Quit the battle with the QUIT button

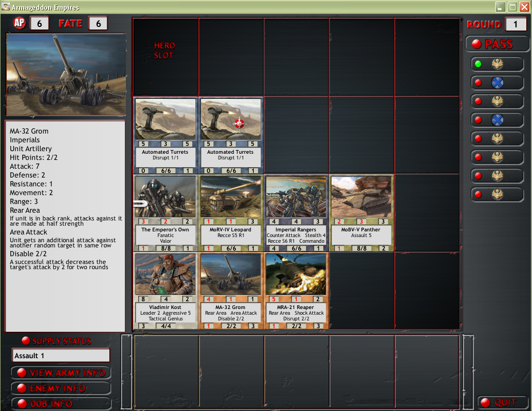[503, 403]
